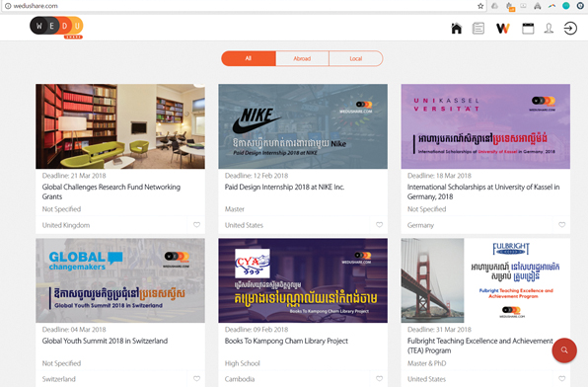This screenshot has width=588, height=387.
Task: Select the Local filter tab
Action: (356, 58)
